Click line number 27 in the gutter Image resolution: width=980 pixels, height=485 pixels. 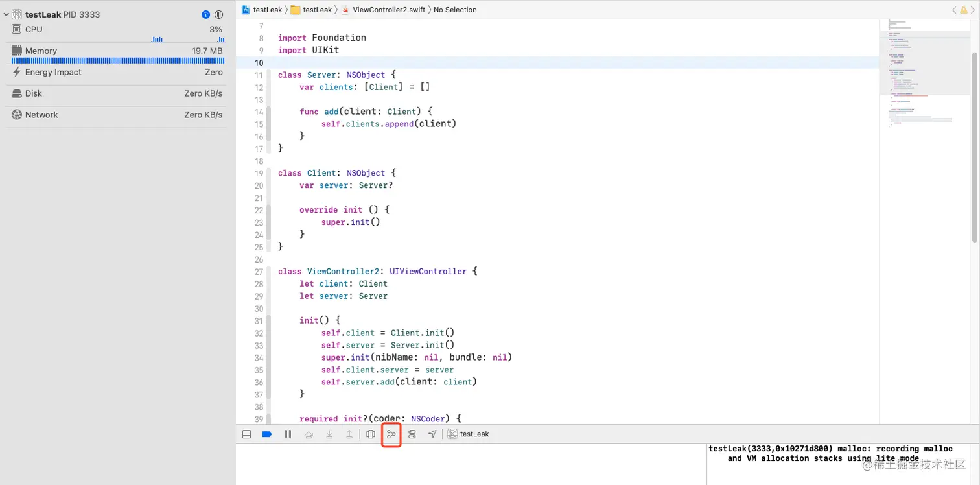(x=259, y=272)
